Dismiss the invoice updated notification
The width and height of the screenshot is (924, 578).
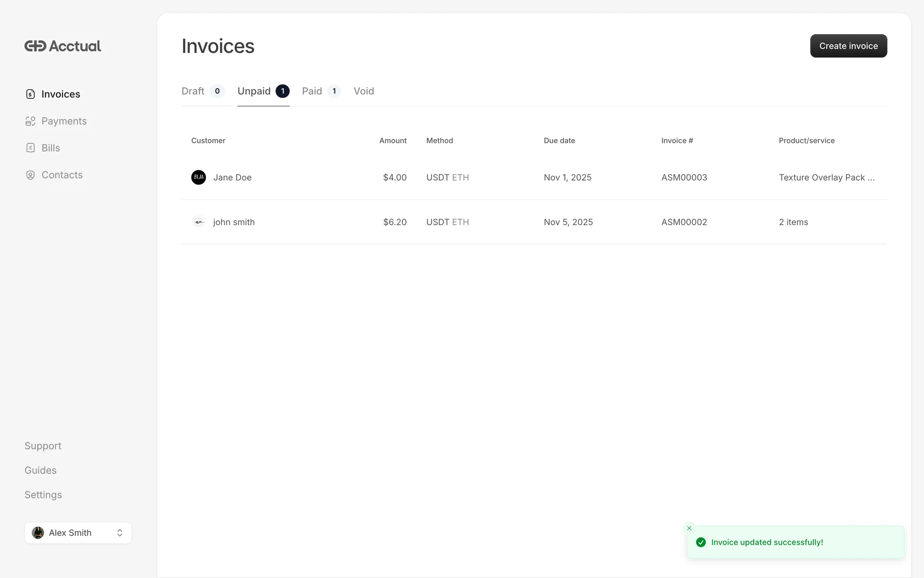(689, 528)
